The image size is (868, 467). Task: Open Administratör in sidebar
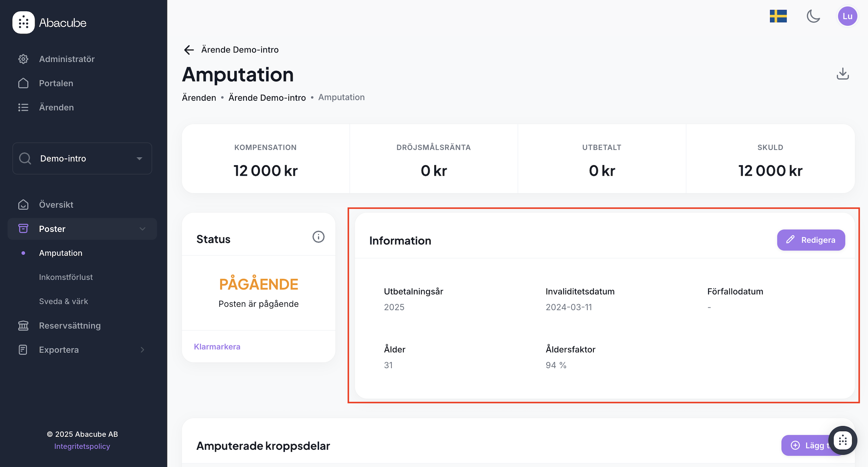coord(67,59)
